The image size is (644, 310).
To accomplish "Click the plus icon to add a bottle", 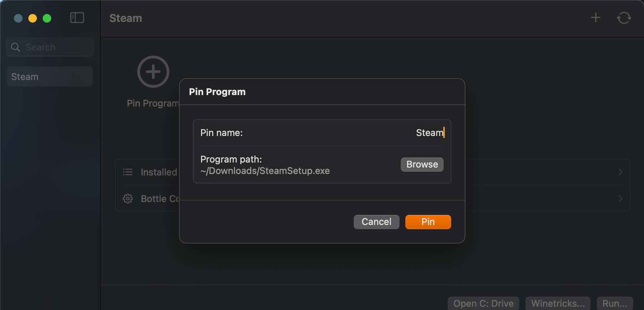I will (x=596, y=18).
